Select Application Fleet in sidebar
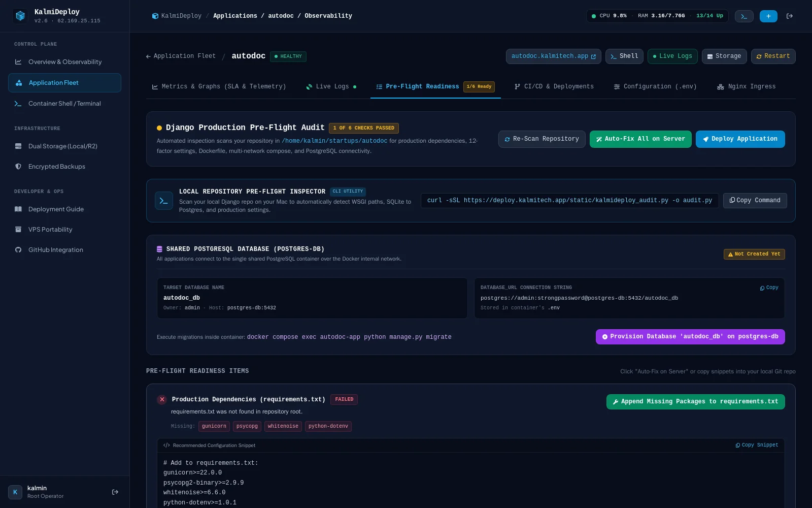This screenshot has width=812, height=508. (x=64, y=83)
